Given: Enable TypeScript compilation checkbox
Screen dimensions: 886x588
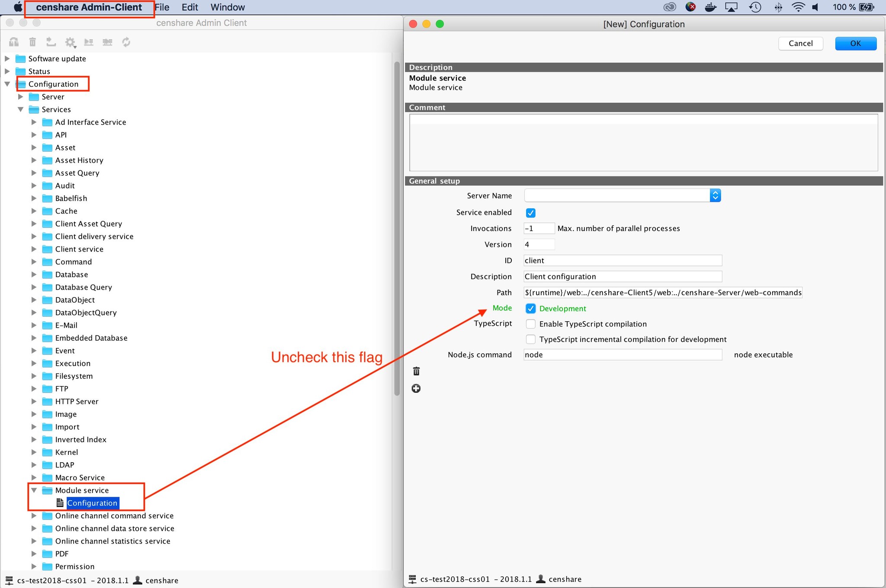Looking at the screenshot, I should [531, 324].
